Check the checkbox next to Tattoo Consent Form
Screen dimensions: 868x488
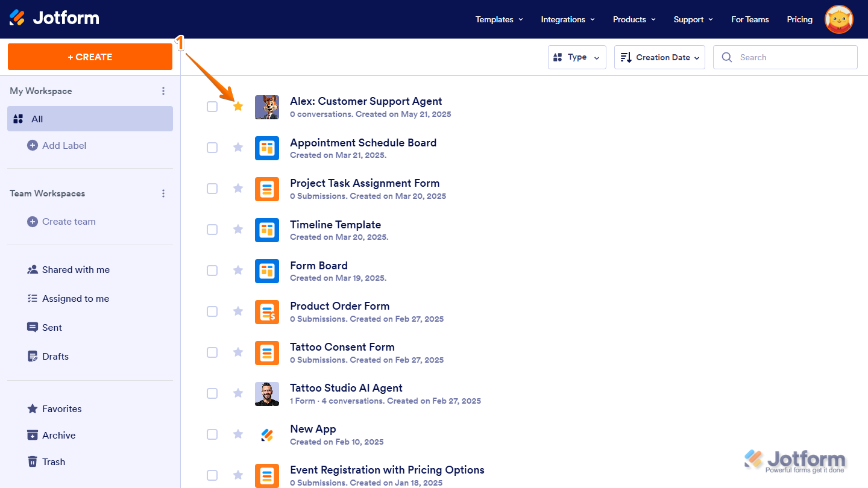tap(212, 352)
